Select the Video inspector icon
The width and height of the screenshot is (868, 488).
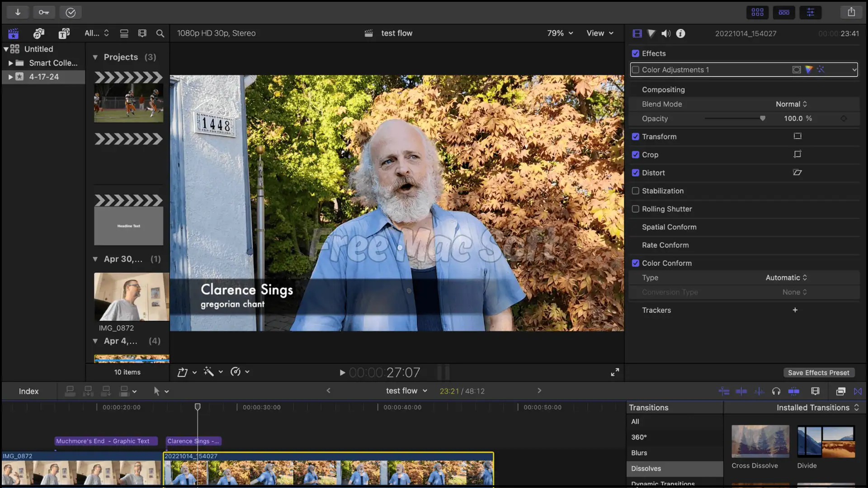click(x=637, y=33)
